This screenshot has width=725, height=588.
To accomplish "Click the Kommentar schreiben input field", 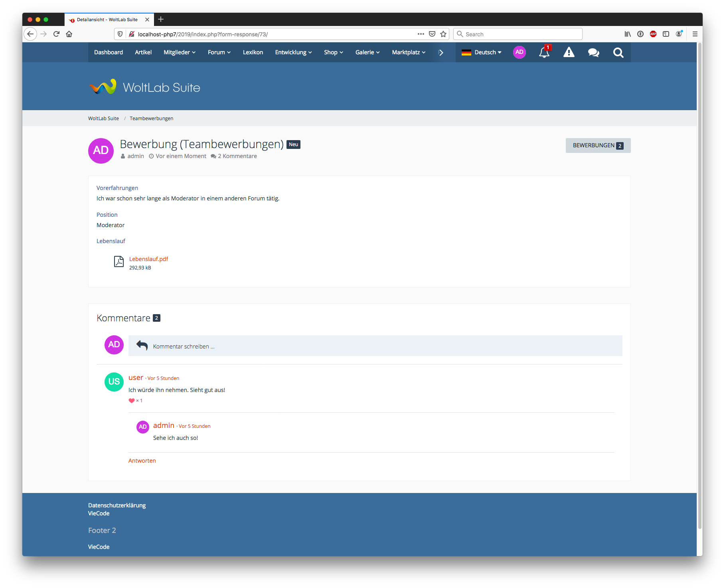I will pos(375,346).
